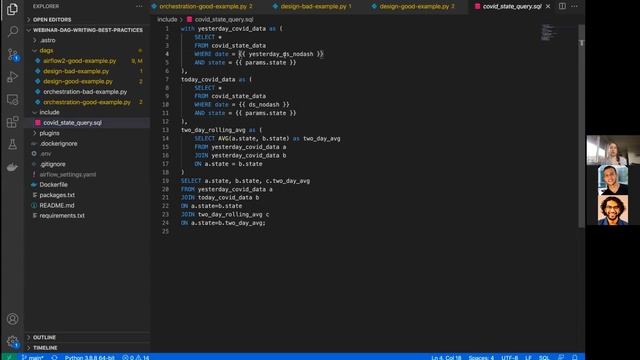
Task: Open design-good-example.py in Explorer
Action: (x=78, y=82)
